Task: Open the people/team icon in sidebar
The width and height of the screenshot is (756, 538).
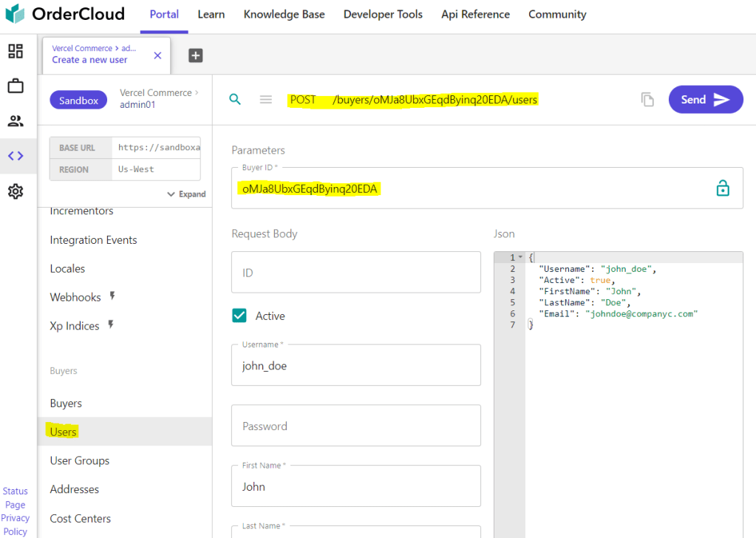Action: coord(16,121)
